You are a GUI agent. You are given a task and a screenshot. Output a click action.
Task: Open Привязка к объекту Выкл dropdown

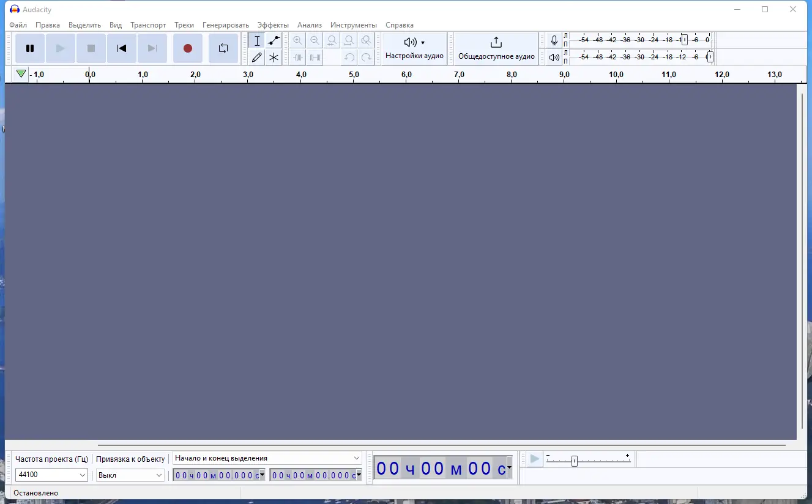coord(130,475)
